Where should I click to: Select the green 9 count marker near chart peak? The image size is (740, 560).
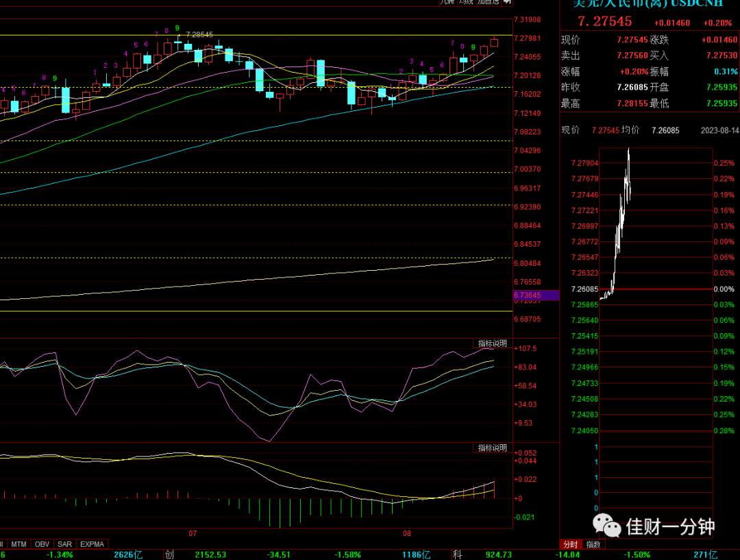177,28
